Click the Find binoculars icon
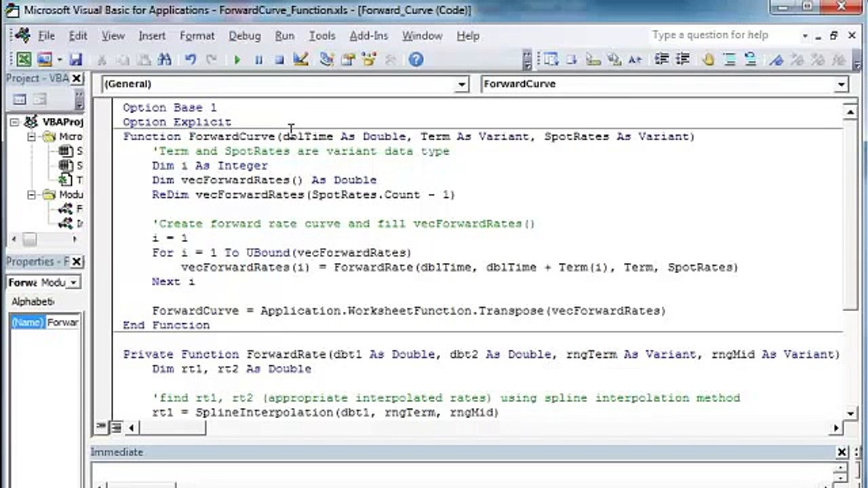 [x=164, y=60]
